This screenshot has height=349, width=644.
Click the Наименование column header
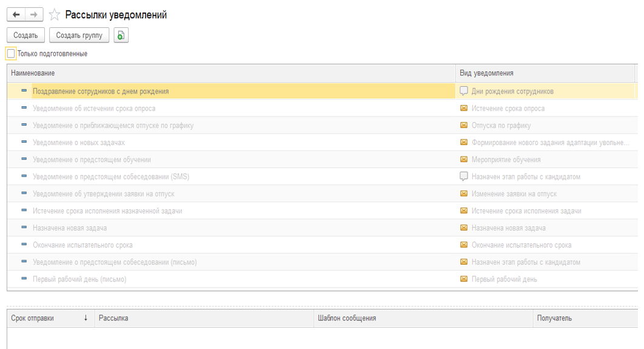click(33, 73)
